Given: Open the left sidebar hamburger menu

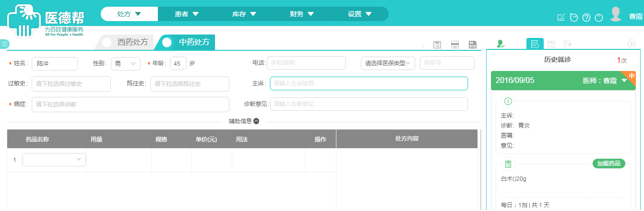Looking at the screenshot, I should [x=4, y=44].
